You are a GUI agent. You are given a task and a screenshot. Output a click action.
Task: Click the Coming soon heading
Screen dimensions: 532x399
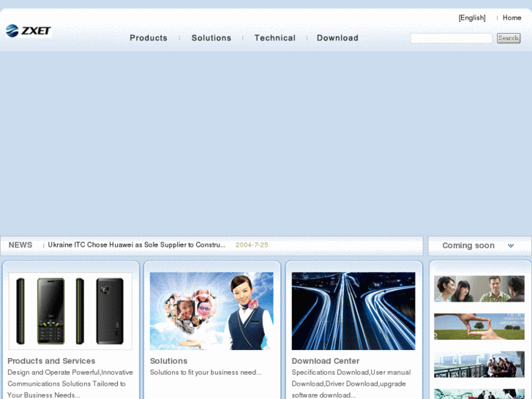(468, 245)
